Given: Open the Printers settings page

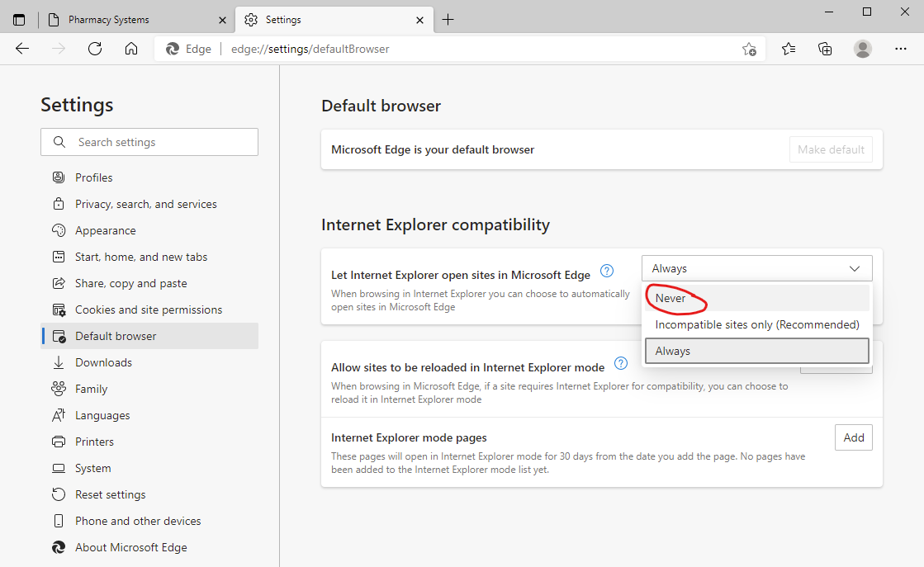Looking at the screenshot, I should point(93,441).
